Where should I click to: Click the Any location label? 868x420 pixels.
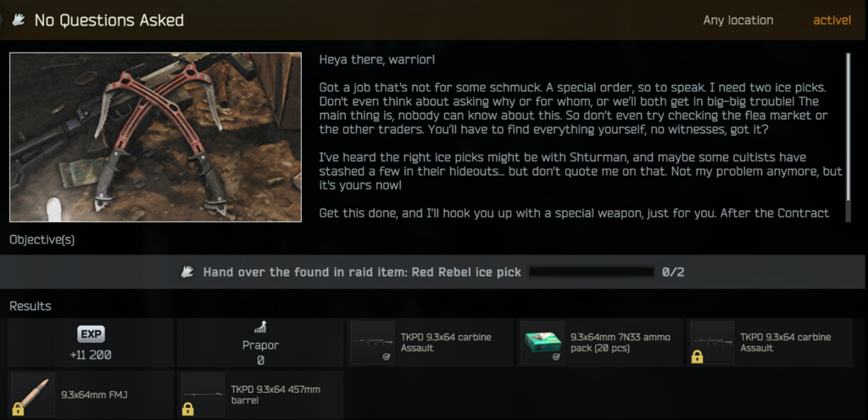pos(738,20)
